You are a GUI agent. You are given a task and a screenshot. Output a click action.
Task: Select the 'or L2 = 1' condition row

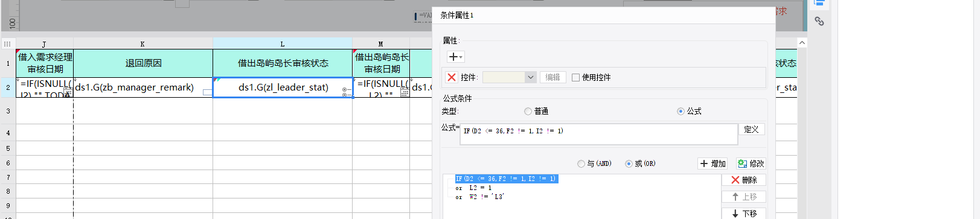tap(473, 188)
